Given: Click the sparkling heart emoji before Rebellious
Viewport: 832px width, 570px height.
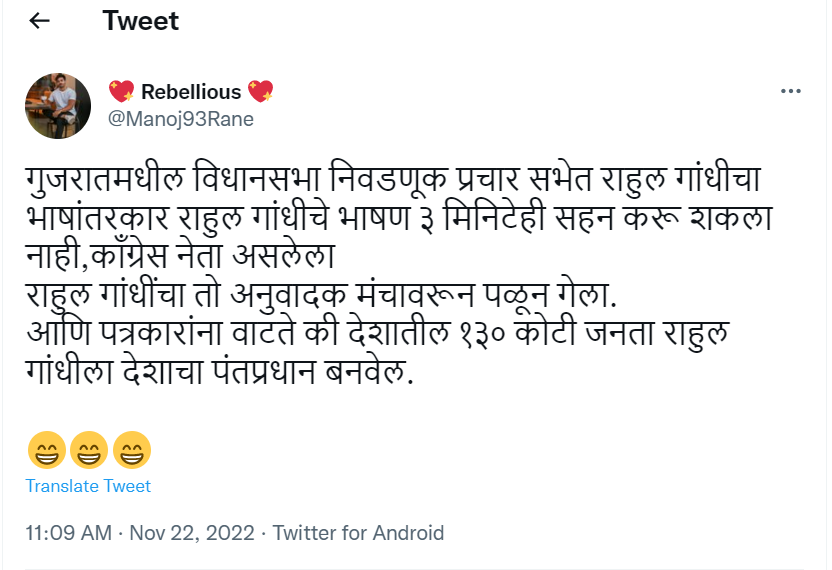Looking at the screenshot, I should point(121,92).
